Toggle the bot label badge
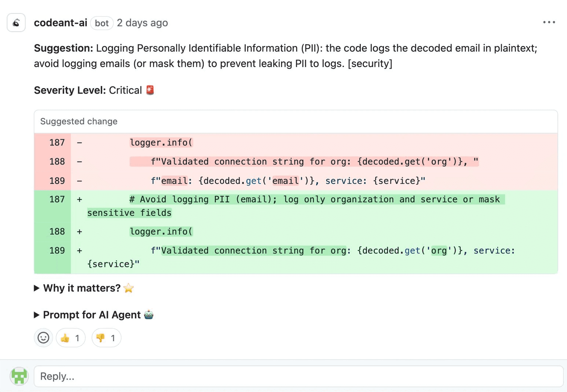 pyautogui.click(x=101, y=23)
